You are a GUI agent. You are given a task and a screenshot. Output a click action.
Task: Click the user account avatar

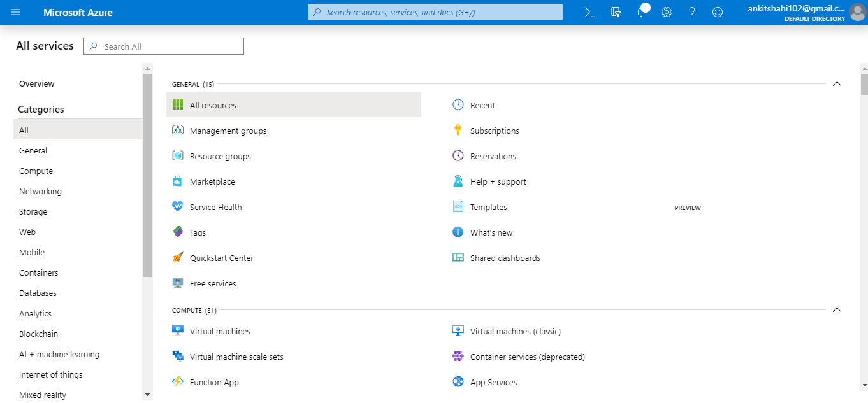(858, 12)
